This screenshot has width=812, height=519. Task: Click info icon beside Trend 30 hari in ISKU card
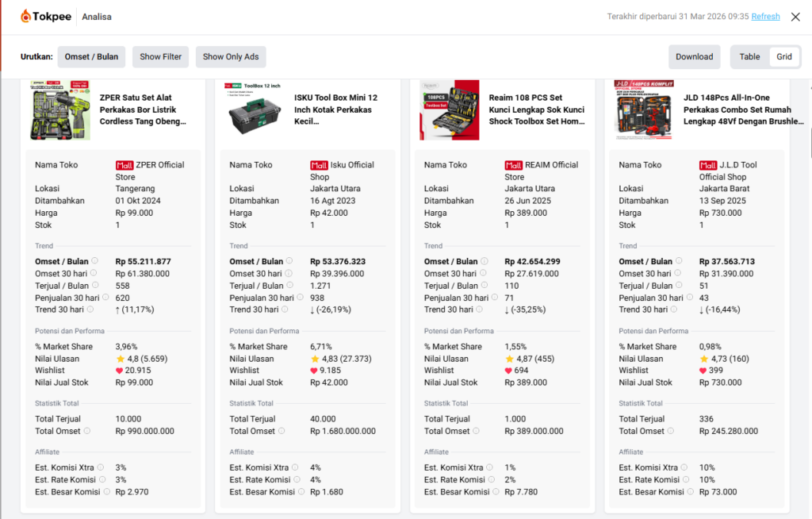click(x=285, y=309)
